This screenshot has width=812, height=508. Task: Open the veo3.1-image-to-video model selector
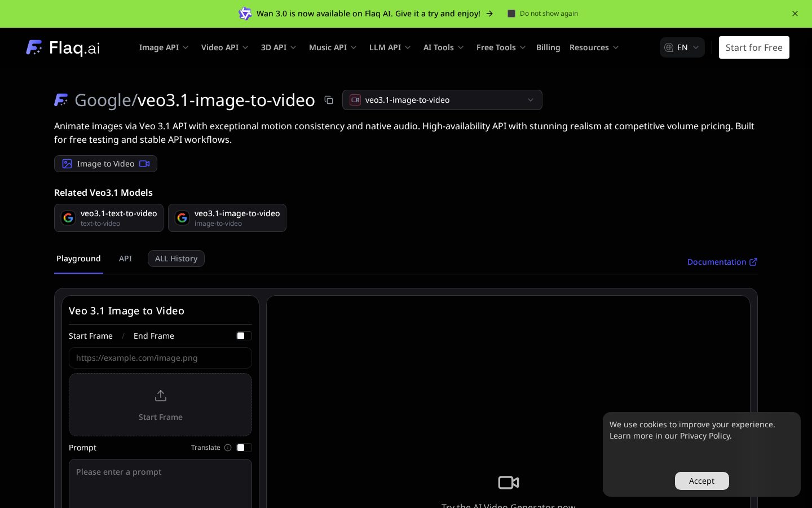coord(442,100)
